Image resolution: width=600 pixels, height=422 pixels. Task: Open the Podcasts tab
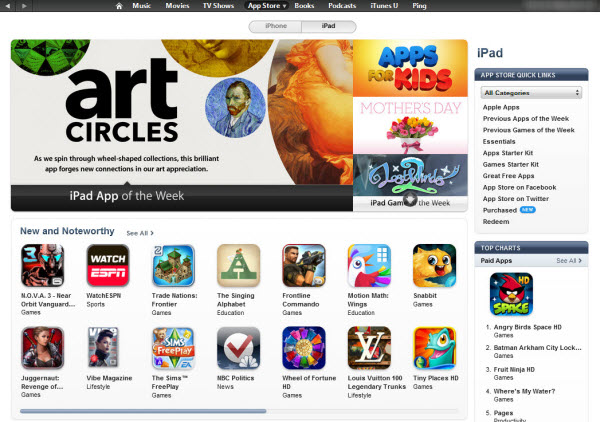point(342,6)
